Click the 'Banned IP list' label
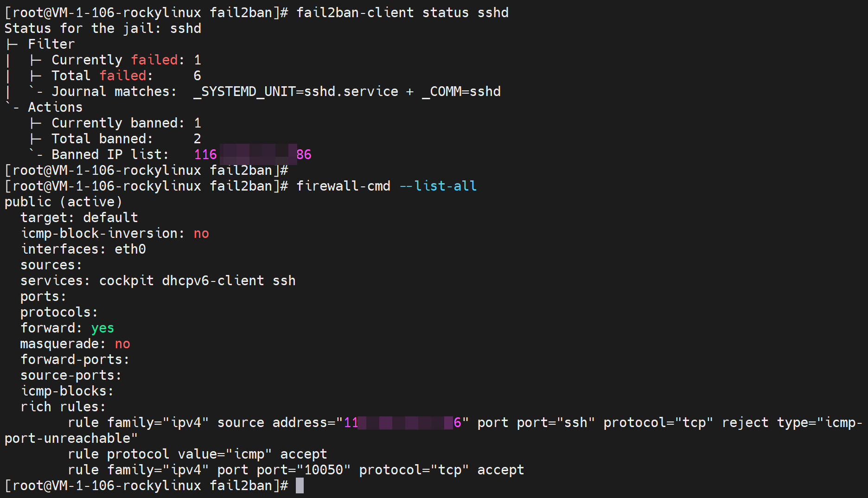The image size is (868, 498). tap(110, 154)
